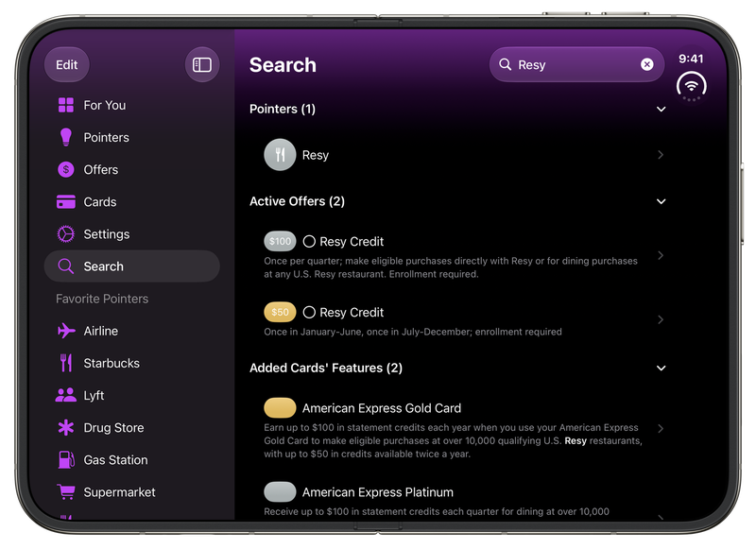Image resolution: width=756 pixels, height=549 pixels.
Task: Select the Drug Store asterisk icon
Action: (x=66, y=427)
